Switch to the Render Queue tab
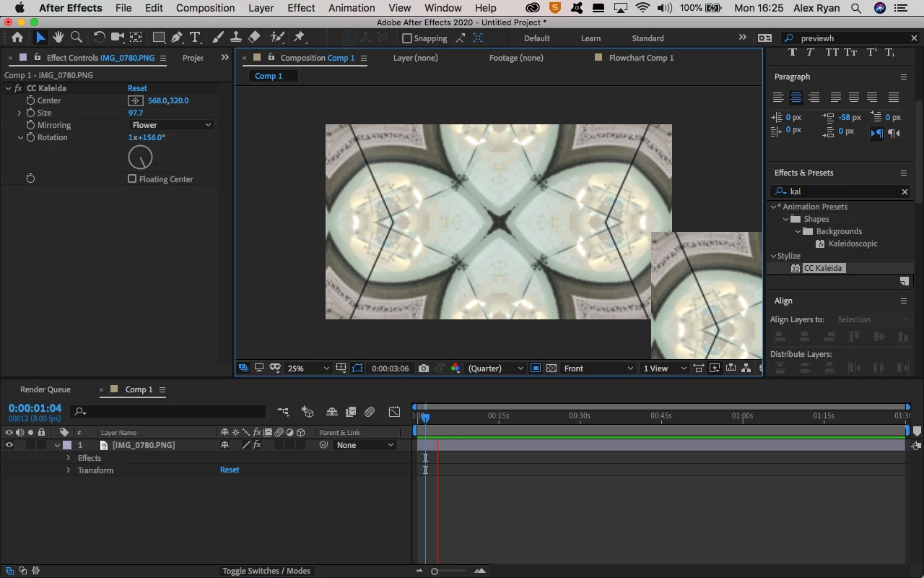 click(45, 389)
